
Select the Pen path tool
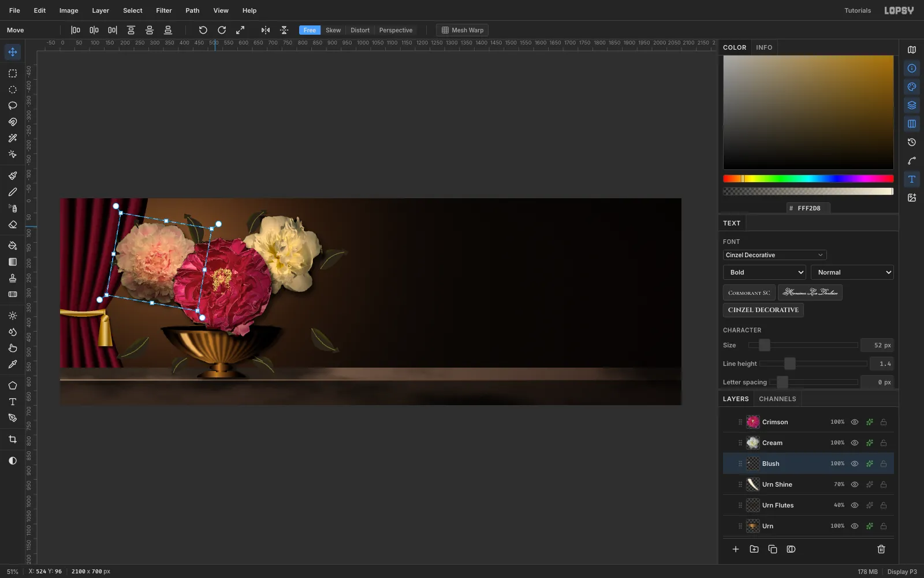[x=12, y=418]
